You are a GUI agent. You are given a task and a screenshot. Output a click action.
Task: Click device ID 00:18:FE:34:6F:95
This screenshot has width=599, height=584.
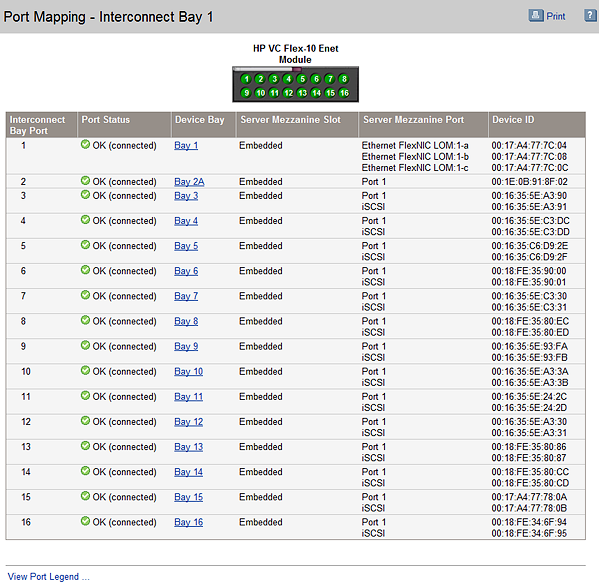tap(529, 533)
